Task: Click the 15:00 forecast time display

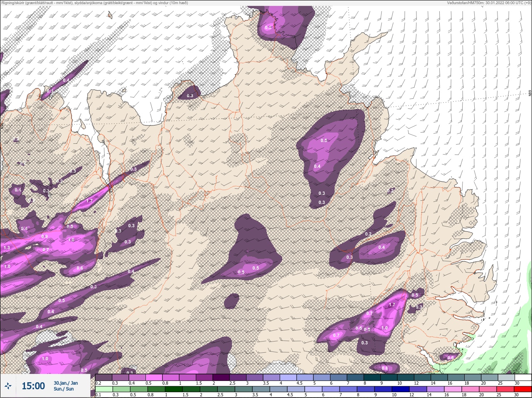Action: point(33,386)
